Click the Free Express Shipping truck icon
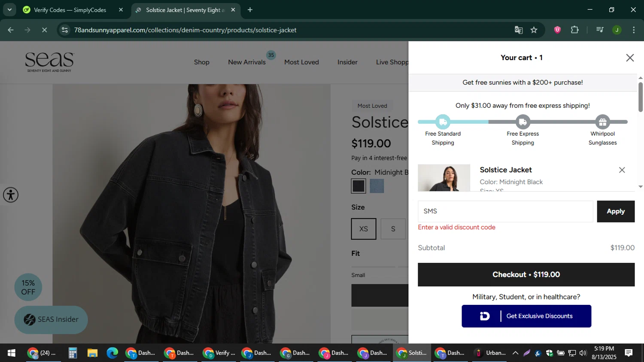 coord(522,122)
